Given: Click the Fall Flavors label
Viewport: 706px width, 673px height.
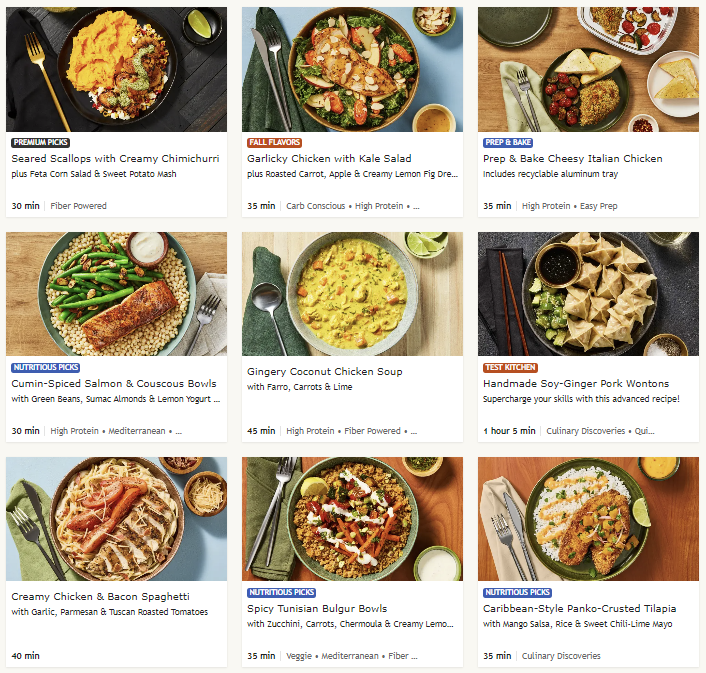Looking at the screenshot, I should pos(274,143).
